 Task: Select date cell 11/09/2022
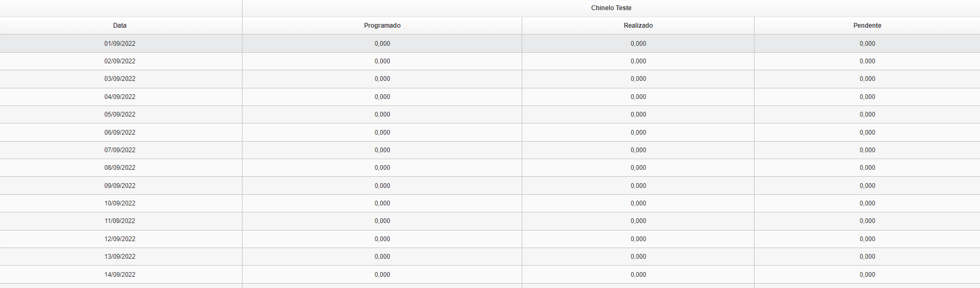120,221
